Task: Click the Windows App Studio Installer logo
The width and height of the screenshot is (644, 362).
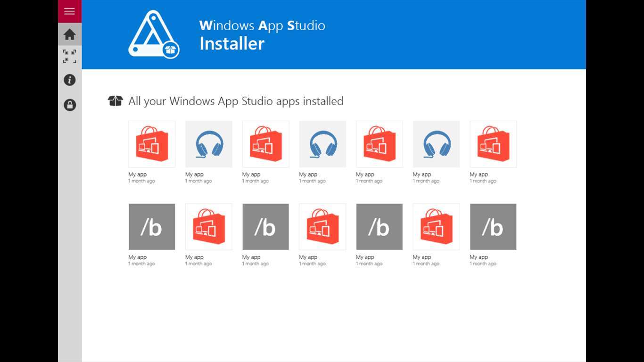Action: pyautogui.click(x=154, y=34)
